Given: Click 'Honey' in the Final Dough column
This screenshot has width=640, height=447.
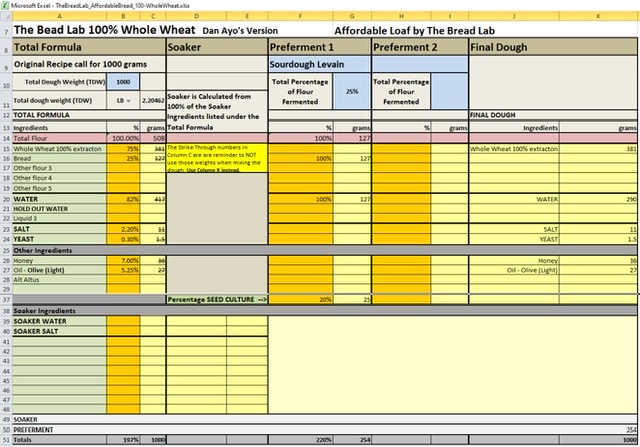Looking at the screenshot, I should 514,260.
